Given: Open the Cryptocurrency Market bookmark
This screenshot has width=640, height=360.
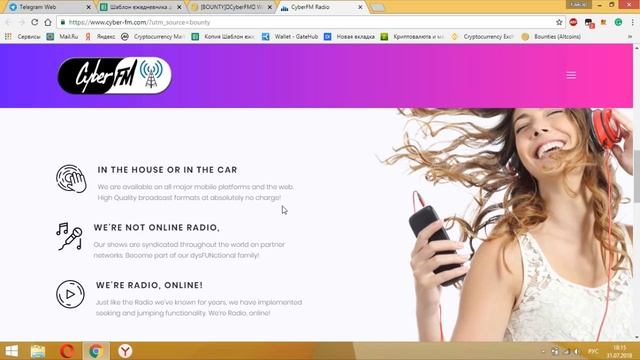Looking at the screenshot, I should coord(153,36).
